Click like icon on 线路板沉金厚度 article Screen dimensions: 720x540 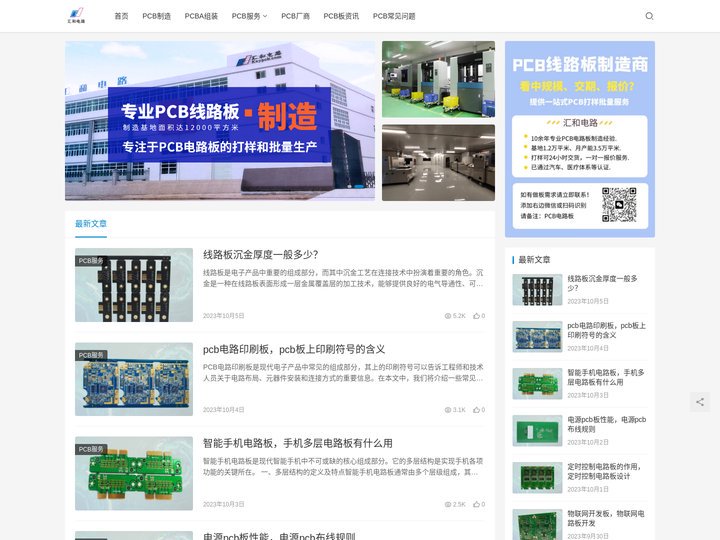click(477, 316)
